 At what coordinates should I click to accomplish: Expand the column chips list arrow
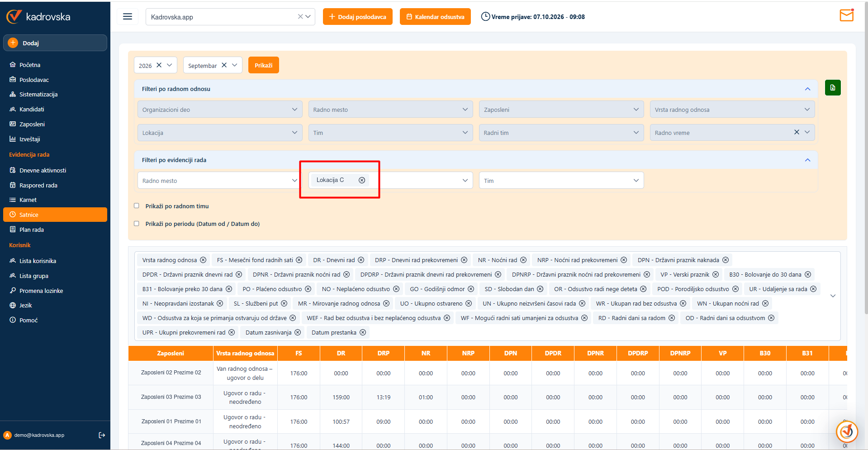tap(833, 296)
